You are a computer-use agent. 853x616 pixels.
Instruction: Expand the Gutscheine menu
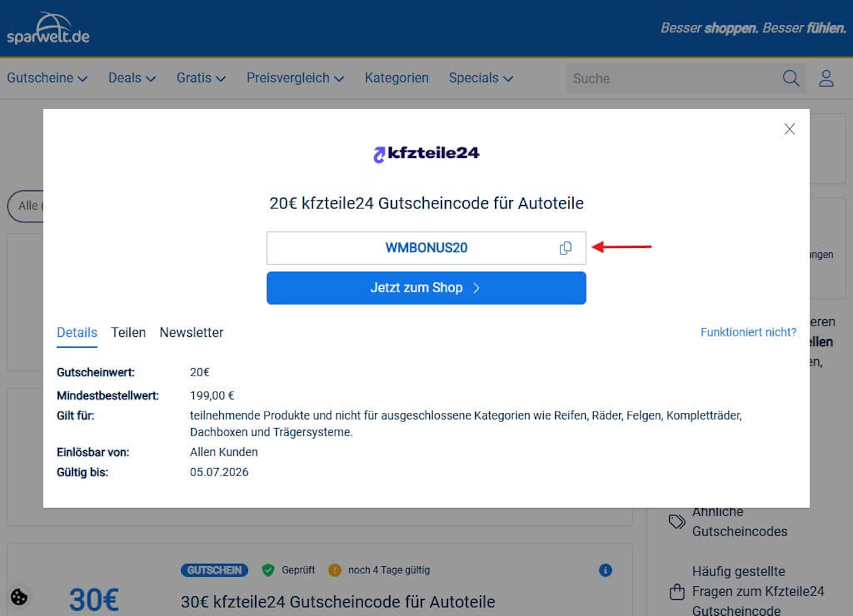(47, 78)
